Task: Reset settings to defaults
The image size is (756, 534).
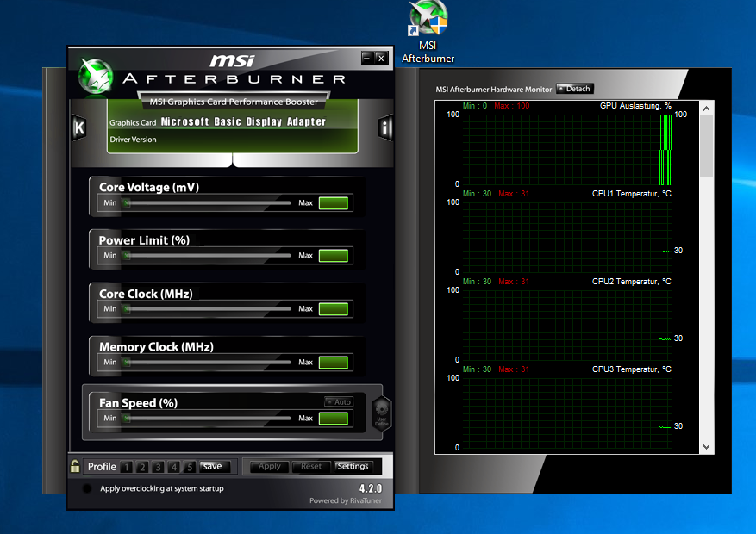Action: [x=311, y=466]
